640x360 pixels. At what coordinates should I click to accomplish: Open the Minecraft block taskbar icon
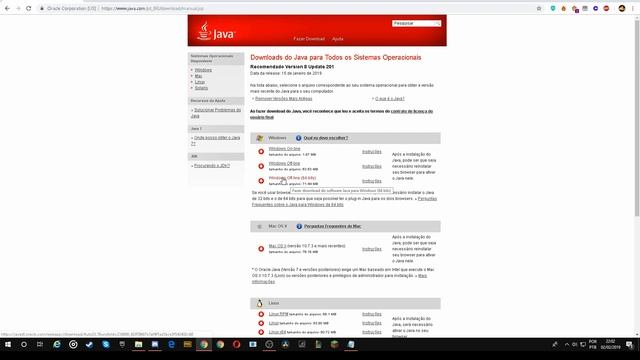click(x=334, y=345)
